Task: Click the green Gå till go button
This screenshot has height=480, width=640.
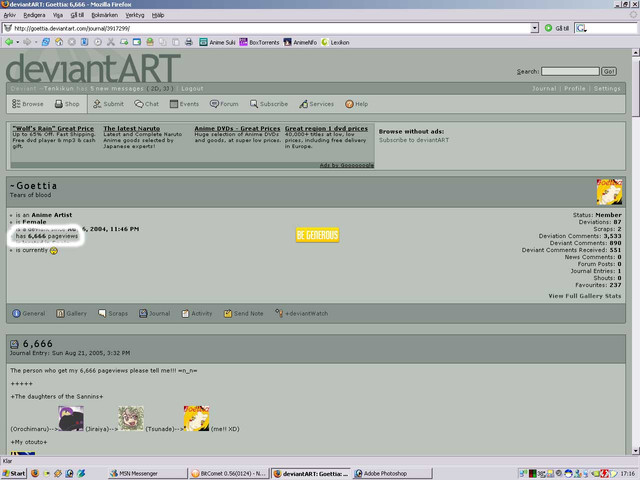Action: coord(557,28)
